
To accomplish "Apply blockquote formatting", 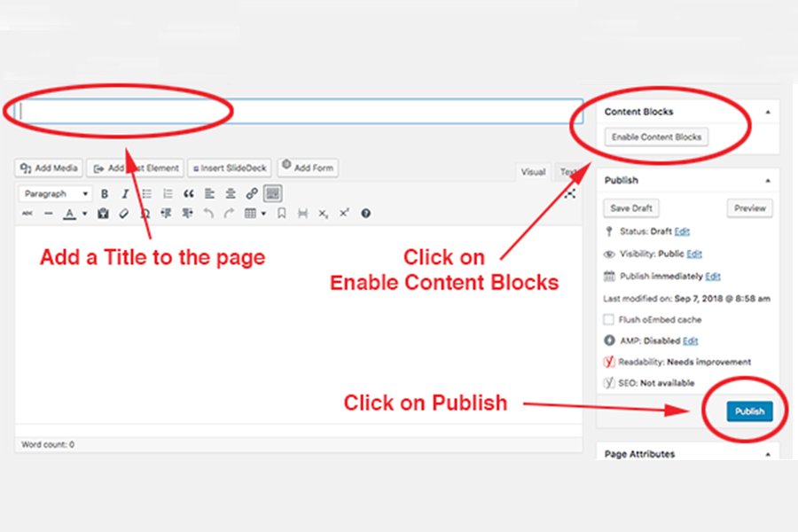I will point(189,194).
